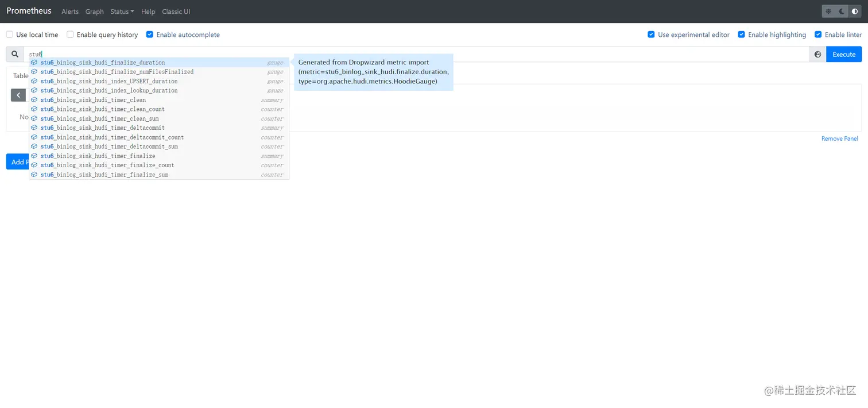Image resolution: width=868 pixels, height=408 pixels.
Task: Select stu6_binlog_sink_hudi_timer_clean suggestion
Action: coord(159,100)
